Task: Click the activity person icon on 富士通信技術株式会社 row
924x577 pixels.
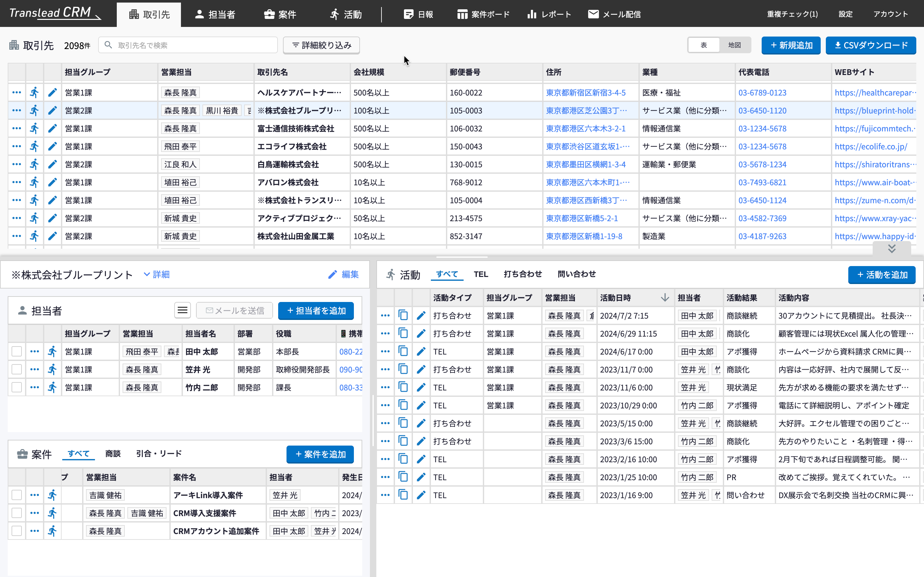Action: tap(34, 128)
